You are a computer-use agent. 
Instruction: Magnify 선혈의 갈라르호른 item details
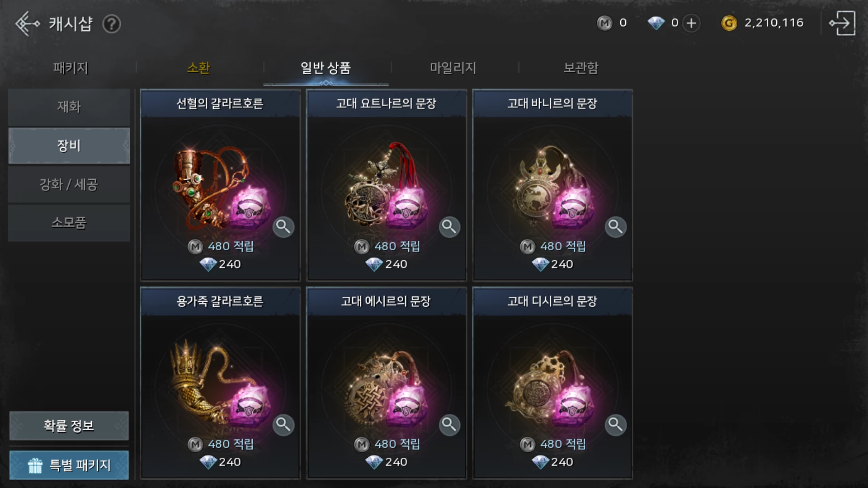283,226
